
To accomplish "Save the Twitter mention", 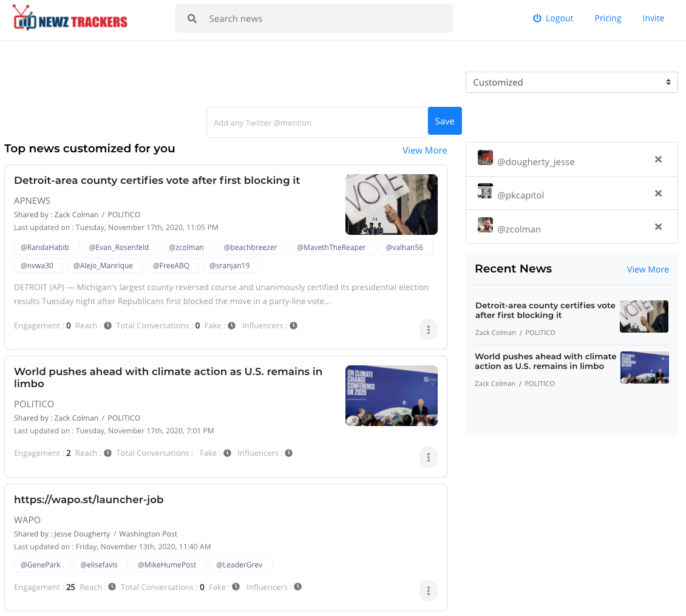I will click(444, 121).
